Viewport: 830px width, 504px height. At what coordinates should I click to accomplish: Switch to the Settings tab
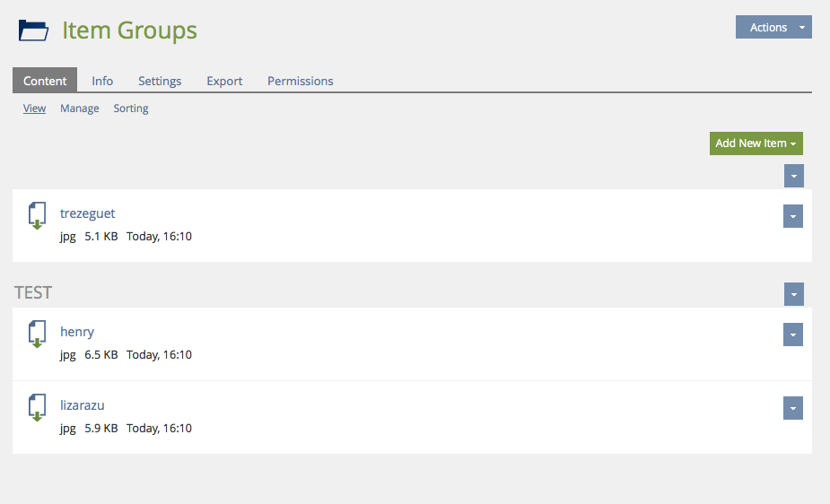click(x=160, y=81)
